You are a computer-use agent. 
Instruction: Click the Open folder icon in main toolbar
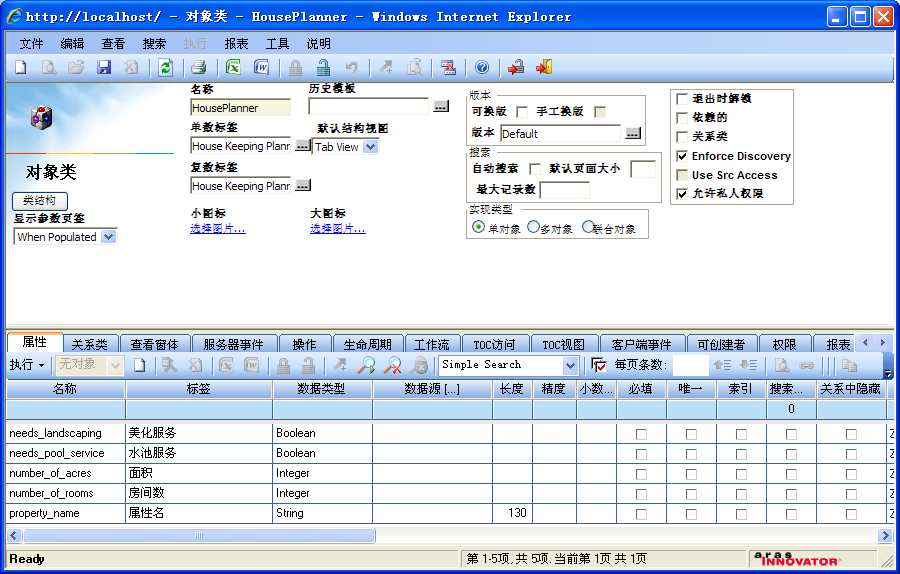[x=76, y=68]
